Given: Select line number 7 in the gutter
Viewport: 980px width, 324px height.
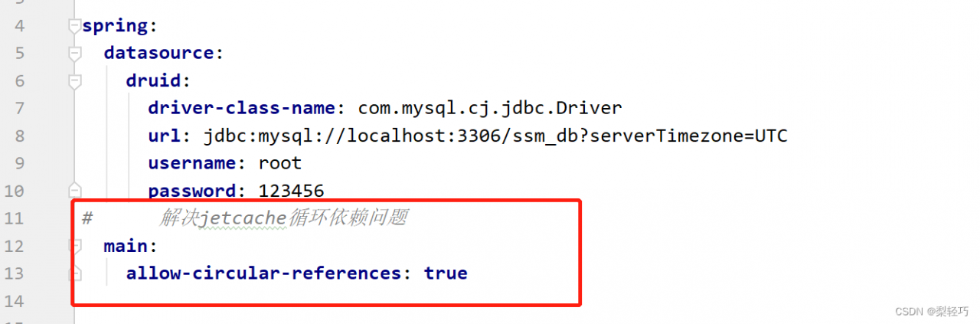Looking at the screenshot, I should click(x=19, y=108).
